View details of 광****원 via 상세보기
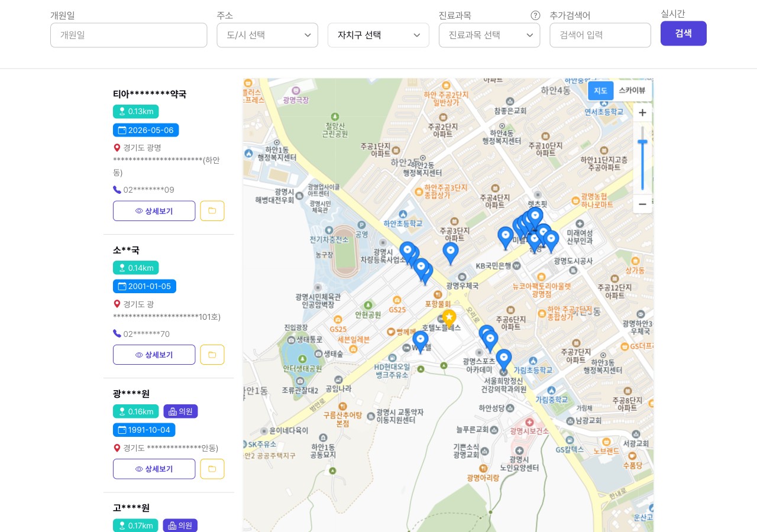 (x=154, y=469)
